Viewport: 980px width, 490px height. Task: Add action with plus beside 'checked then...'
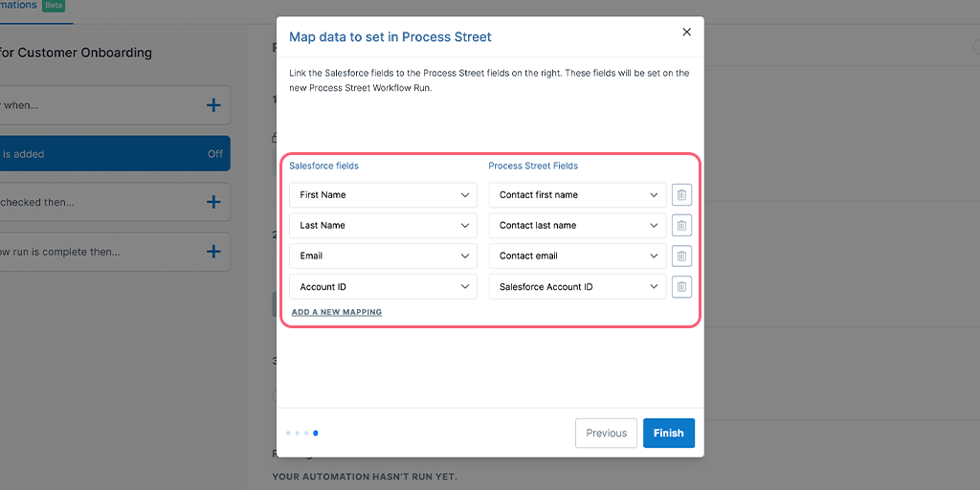tap(213, 202)
